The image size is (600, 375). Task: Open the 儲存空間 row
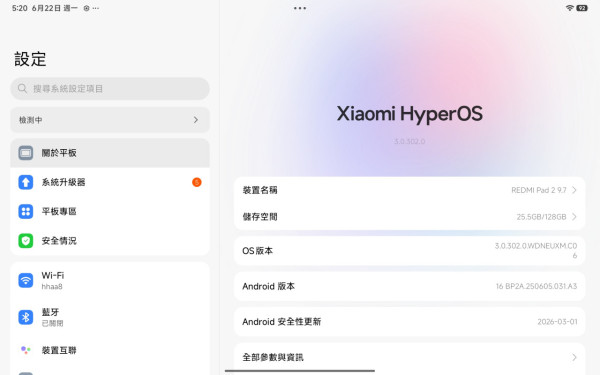pyautogui.click(x=409, y=217)
